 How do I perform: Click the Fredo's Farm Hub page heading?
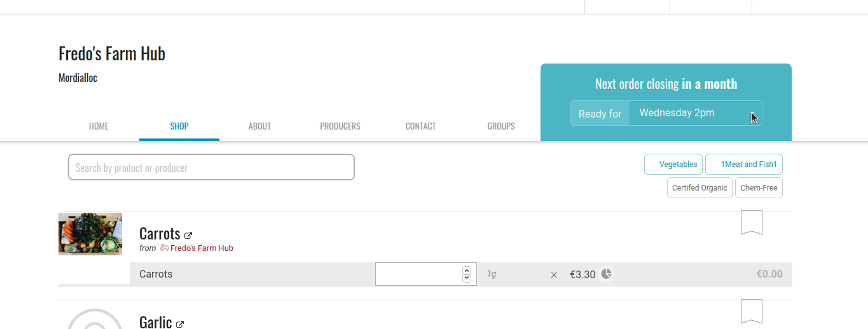112,53
